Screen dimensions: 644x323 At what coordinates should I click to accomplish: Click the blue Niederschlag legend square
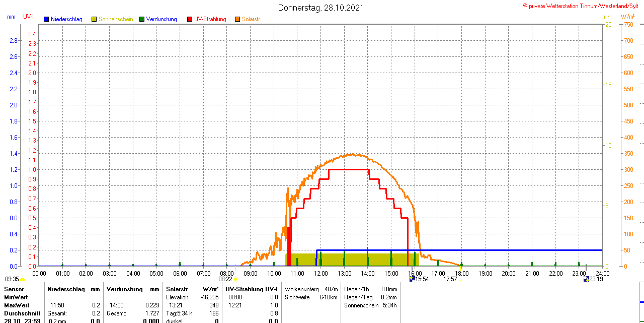click(47, 19)
